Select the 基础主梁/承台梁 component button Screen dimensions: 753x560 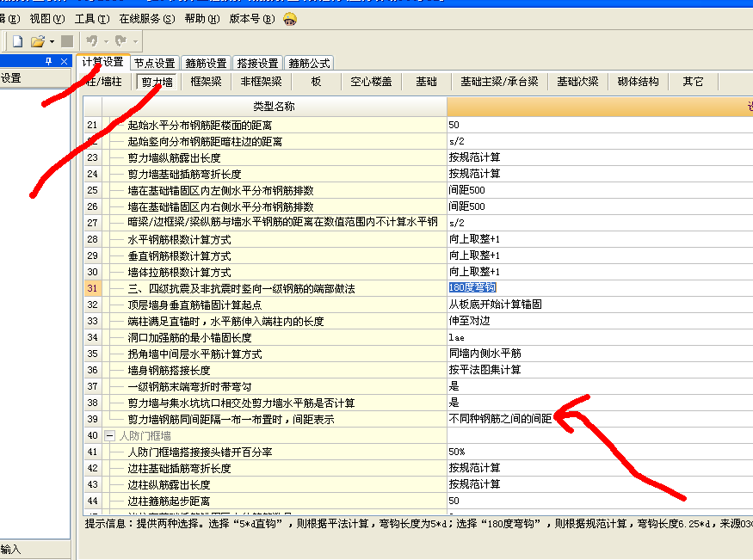pos(499,82)
